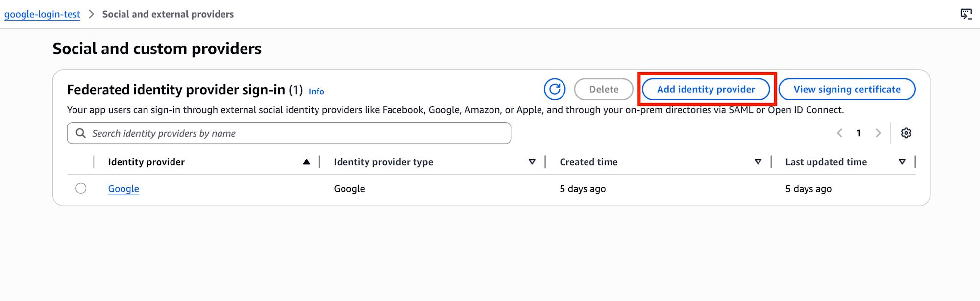
Task: Go to previous page chevron
Action: pos(840,133)
